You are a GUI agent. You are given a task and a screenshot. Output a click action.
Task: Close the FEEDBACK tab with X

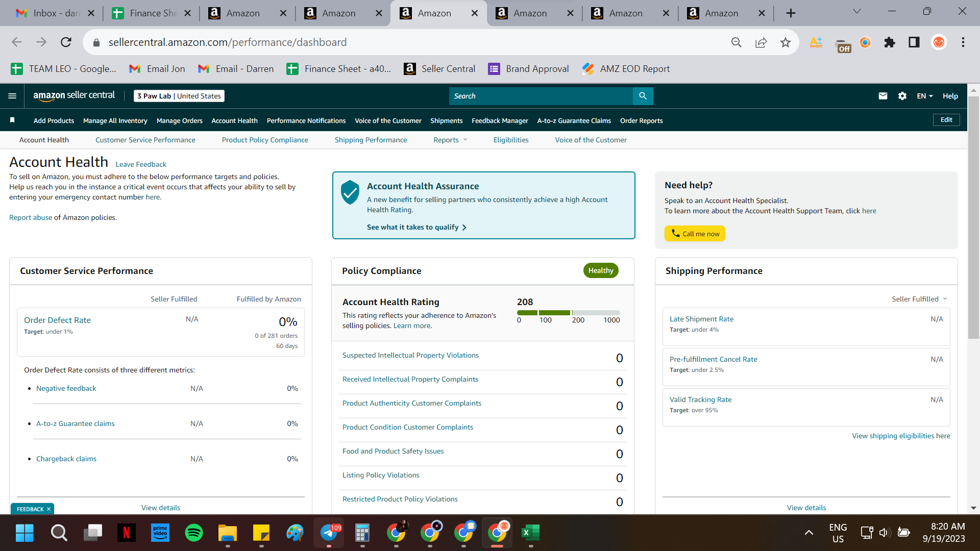(x=49, y=509)
